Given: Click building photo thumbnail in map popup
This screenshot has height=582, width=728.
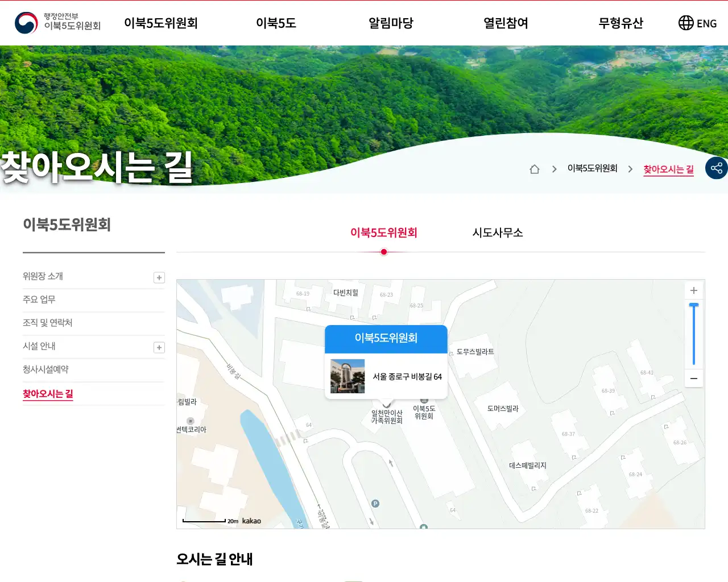Looking at the screenshot, I should pos(348,376).
